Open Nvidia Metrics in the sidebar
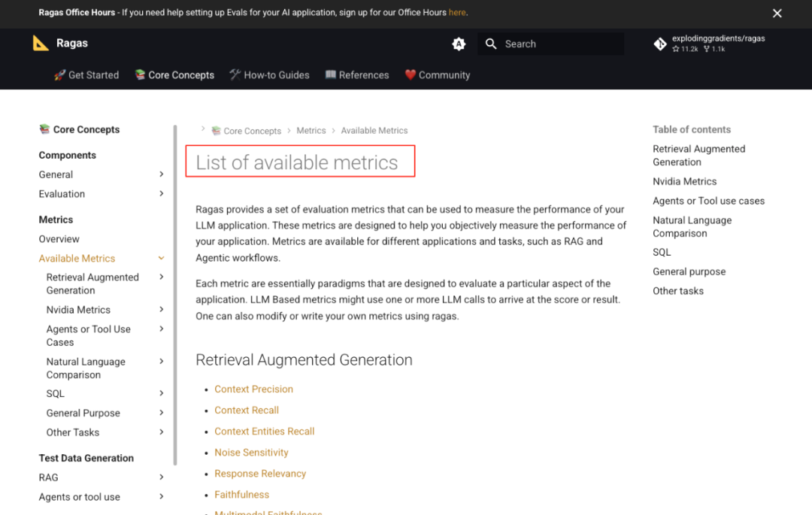This screenshot has width=812, height=515. pyautogui.click(x=78, y=310)
